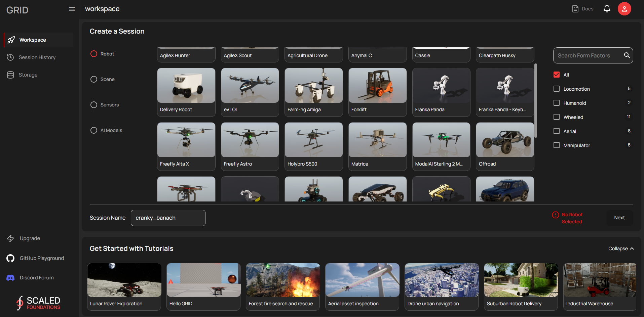Image resolution: width=644 pixels, height=317 pixels.
Task: Select the AgileX Hunter card
Action: pos(186,55)
